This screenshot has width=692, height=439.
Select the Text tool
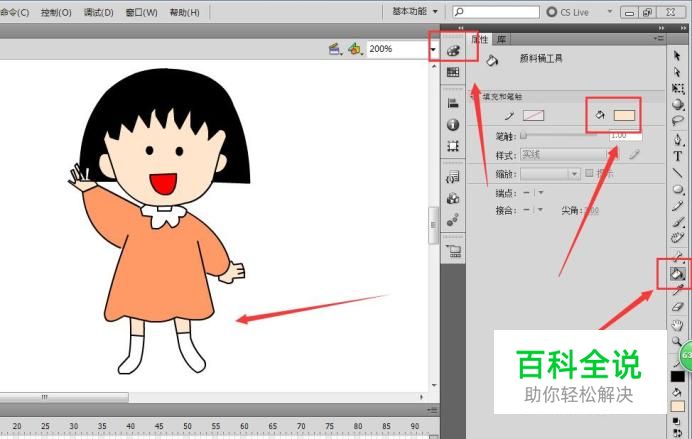point(677,156)
